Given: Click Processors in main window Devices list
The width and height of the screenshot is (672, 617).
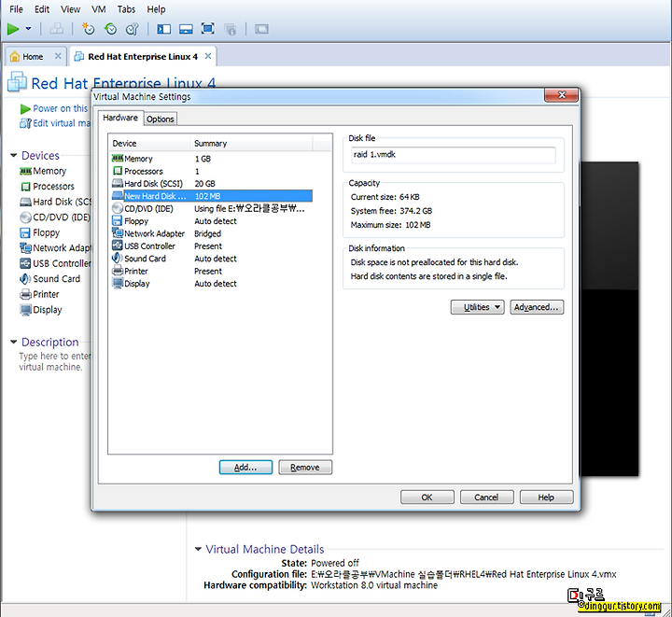Looking at the screenshot, I should 48,187.
